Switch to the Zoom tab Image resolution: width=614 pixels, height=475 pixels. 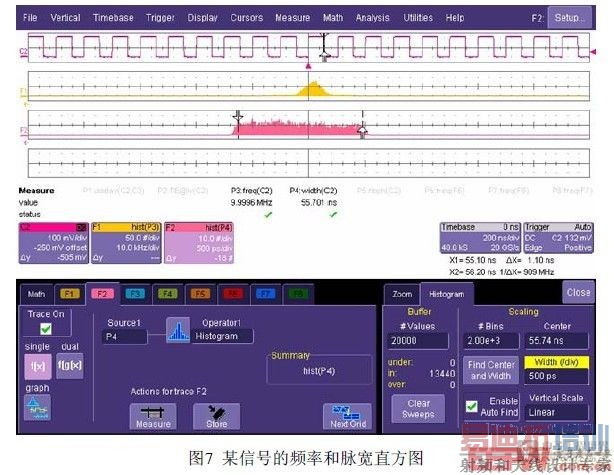tap(402, 294)
